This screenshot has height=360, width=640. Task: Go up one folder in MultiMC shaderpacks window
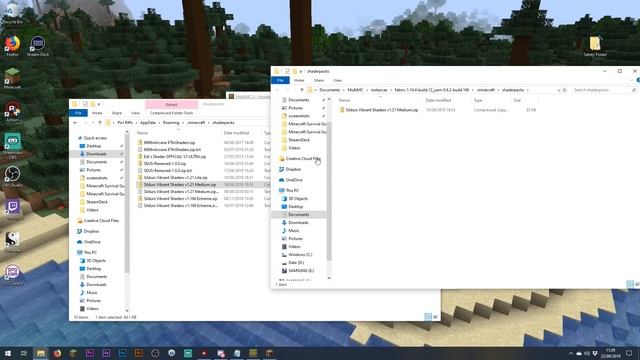[x=301, y=90]
